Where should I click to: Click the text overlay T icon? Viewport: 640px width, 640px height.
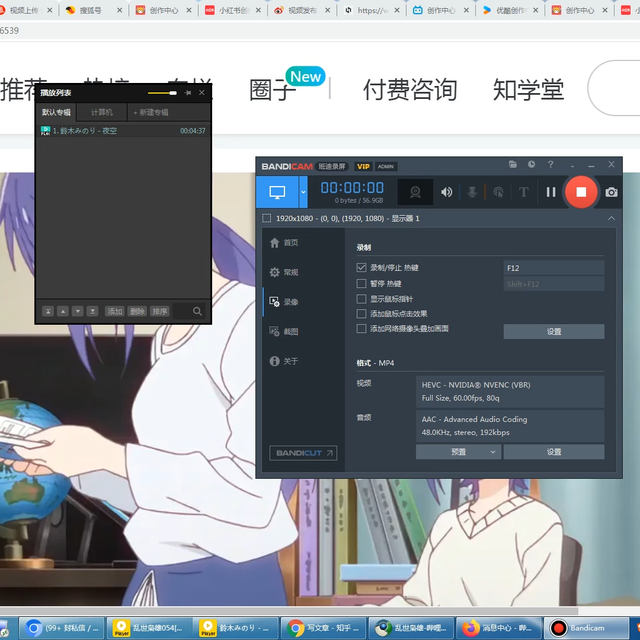(523, 192)
